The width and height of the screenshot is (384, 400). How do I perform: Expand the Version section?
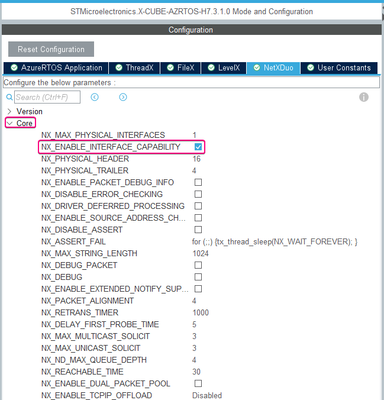(x=9, y=111)
